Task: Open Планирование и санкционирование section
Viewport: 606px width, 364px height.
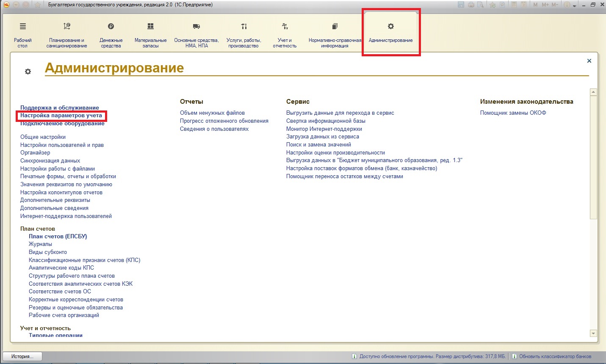Action: (66, 36)
